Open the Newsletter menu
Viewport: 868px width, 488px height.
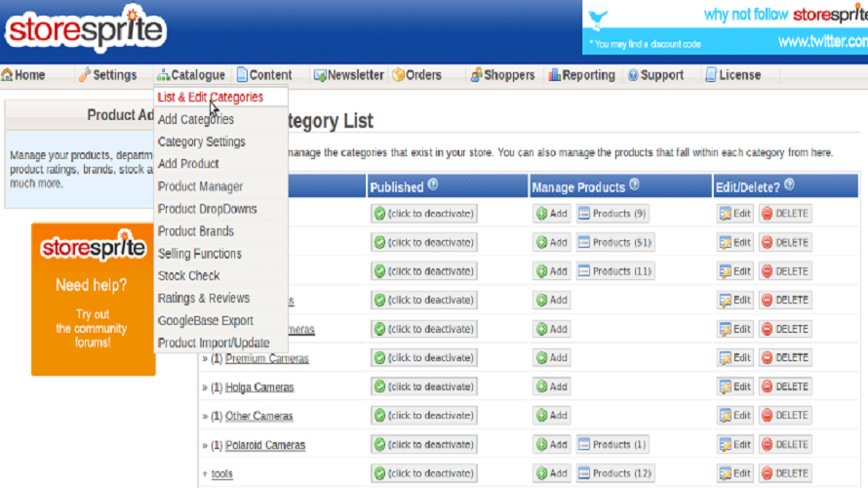(x=349, y=75)
